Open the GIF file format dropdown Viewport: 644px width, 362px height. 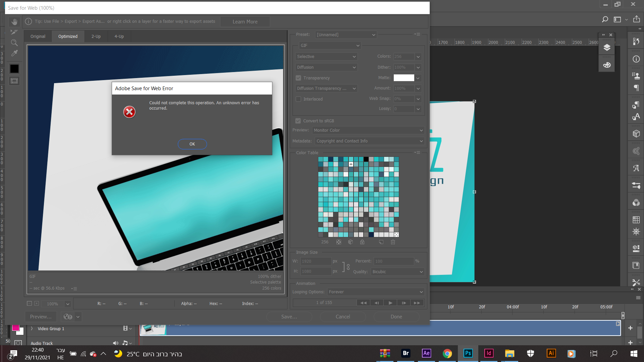[330, 46]
